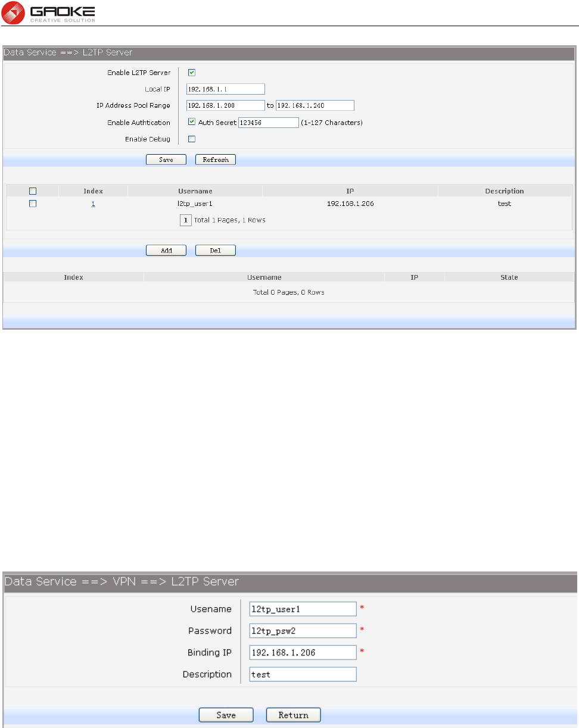Save the L2TP Server settings (upper Save)
579x728 pixels.
166,160
